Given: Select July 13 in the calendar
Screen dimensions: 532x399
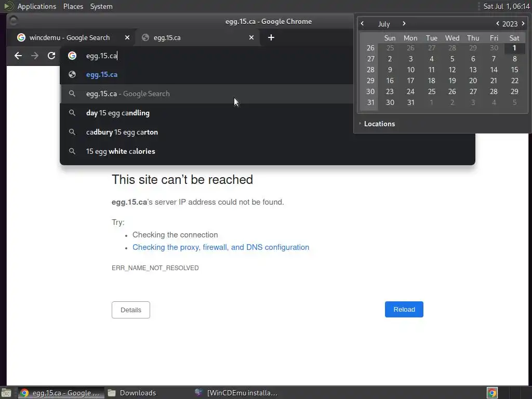Looking at the screenshot, I should (x=473, y=70).
